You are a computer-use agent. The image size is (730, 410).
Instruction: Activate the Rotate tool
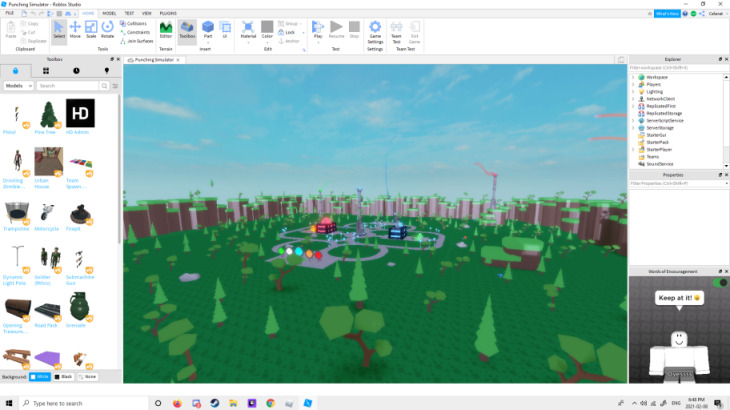tap(108, 30)
